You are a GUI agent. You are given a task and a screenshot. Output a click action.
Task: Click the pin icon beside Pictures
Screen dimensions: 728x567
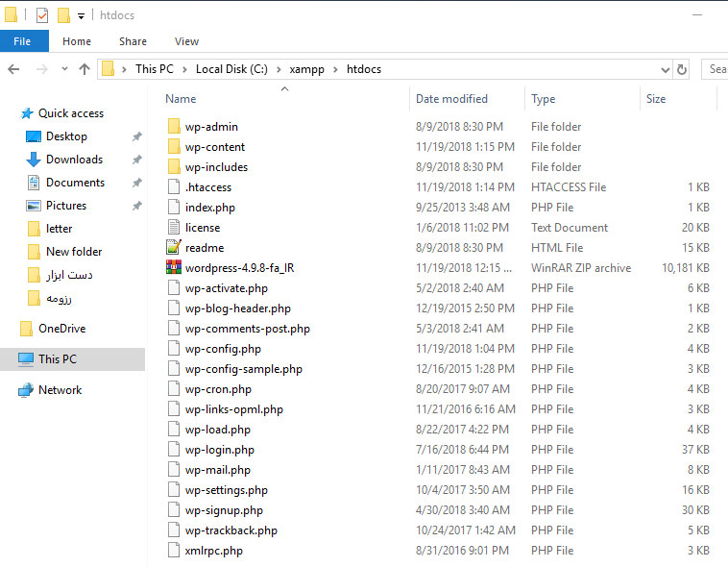click(x=137, y=206)
